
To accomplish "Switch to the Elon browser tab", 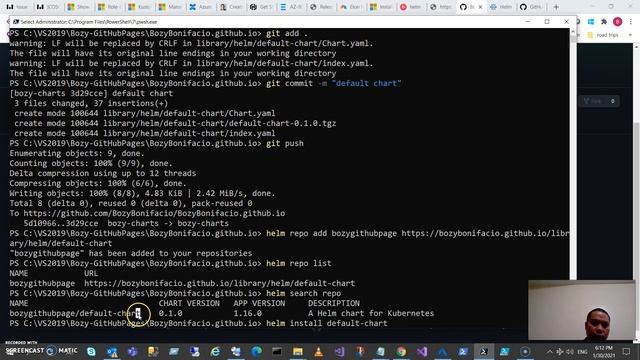I will tap(353, 7).
